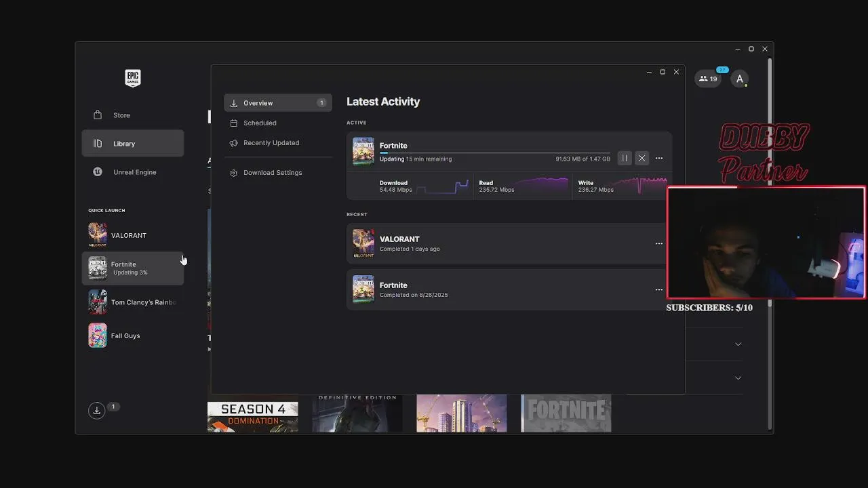The image size is (868, 488).
Task: Cancel the active Fortnite update
Action: pos(642,158)
